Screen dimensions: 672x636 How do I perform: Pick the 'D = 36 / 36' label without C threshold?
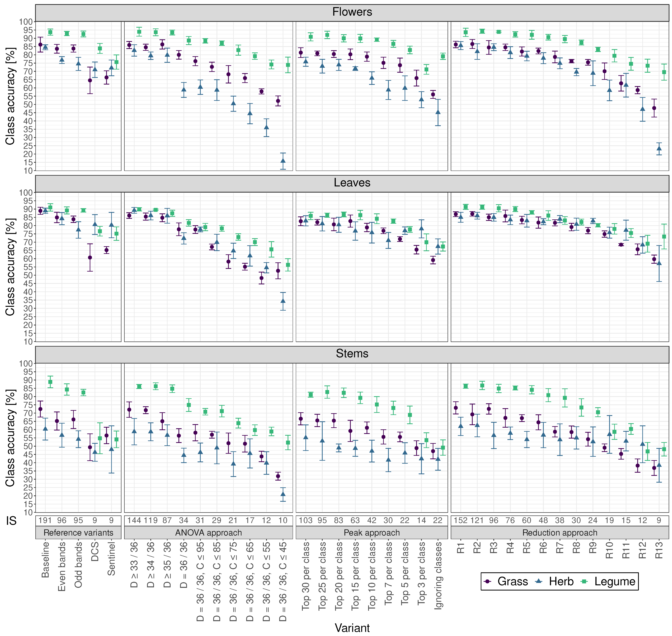(184, 565)
